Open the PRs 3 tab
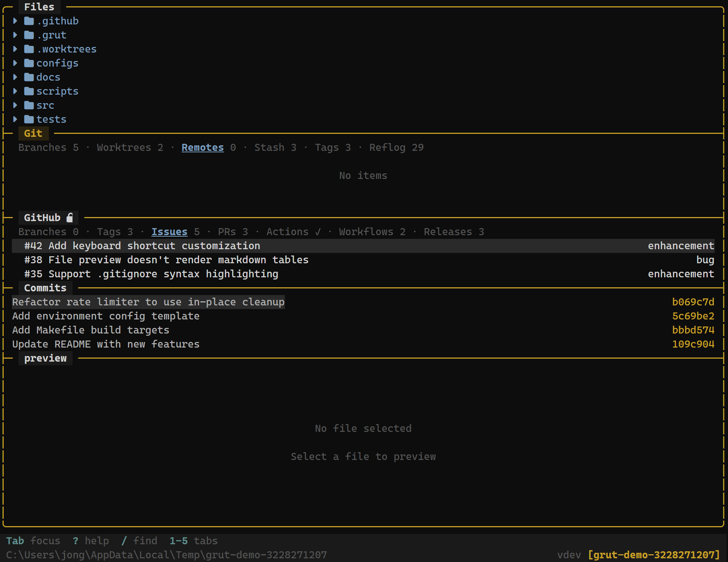This screenshot has width=728, height=562. [x=233, y=232]
